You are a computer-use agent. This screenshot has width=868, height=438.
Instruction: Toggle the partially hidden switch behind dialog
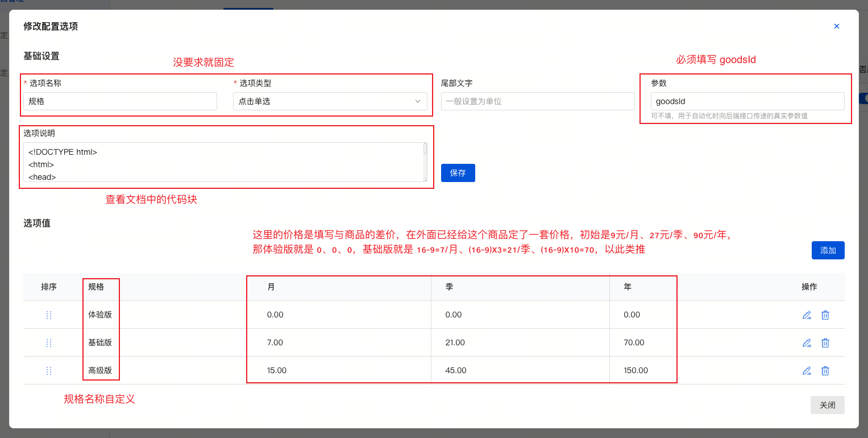[x=863, y=98]
